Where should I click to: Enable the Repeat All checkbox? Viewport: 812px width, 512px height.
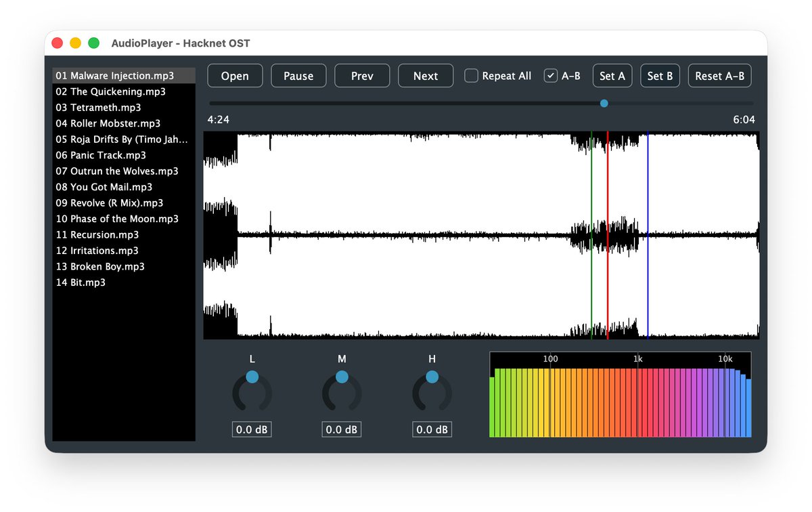pos(471,76)
